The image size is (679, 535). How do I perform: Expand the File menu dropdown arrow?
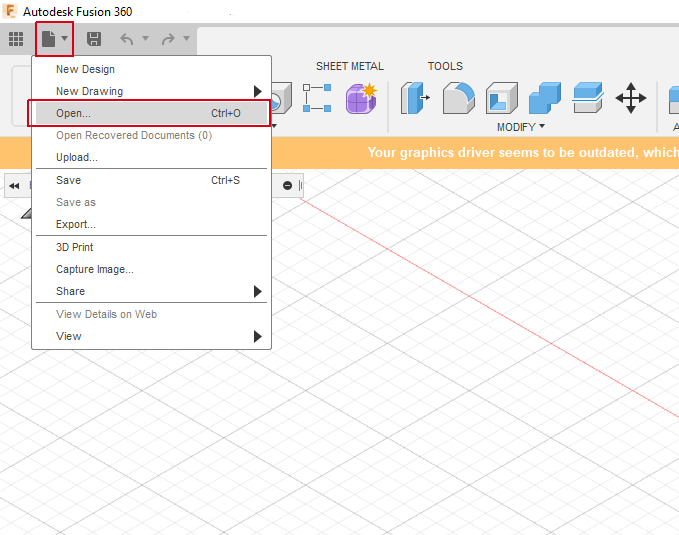[x=65, y=39]
